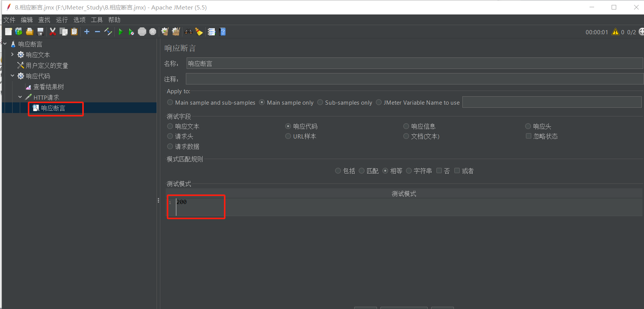Toggle the 或者 checkbox
Image resolution: width=644 pixels, height=309 pixels.
(x=457, y=171)
